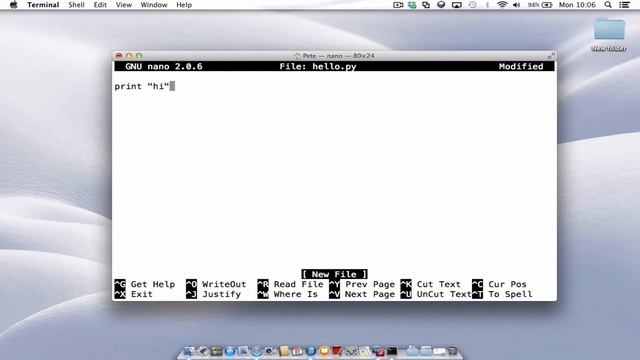
Task: Open the Time Machine status menu
Action: (472, 5)
